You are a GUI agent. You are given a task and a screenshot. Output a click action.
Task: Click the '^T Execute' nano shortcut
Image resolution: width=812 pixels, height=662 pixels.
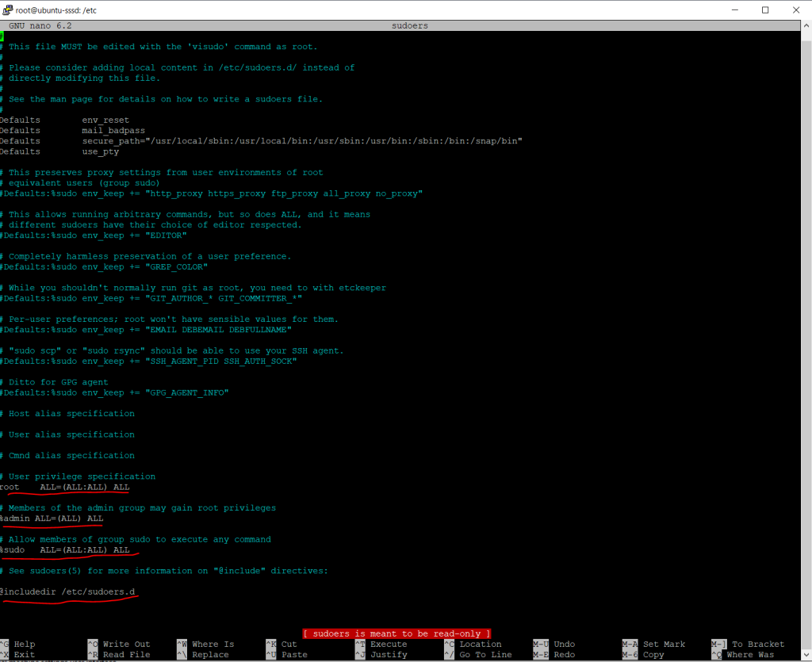point(381,645)
